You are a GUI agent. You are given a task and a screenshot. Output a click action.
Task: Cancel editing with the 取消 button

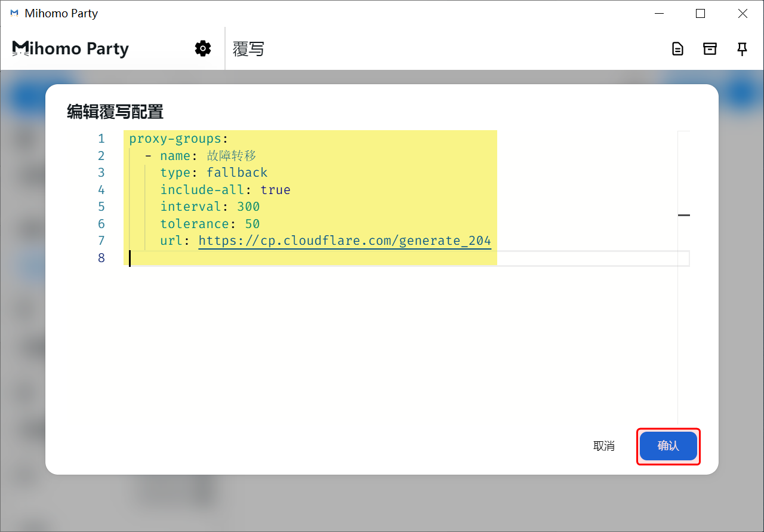604,446
